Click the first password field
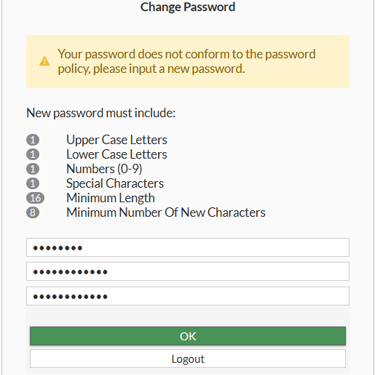 [188, 247]
